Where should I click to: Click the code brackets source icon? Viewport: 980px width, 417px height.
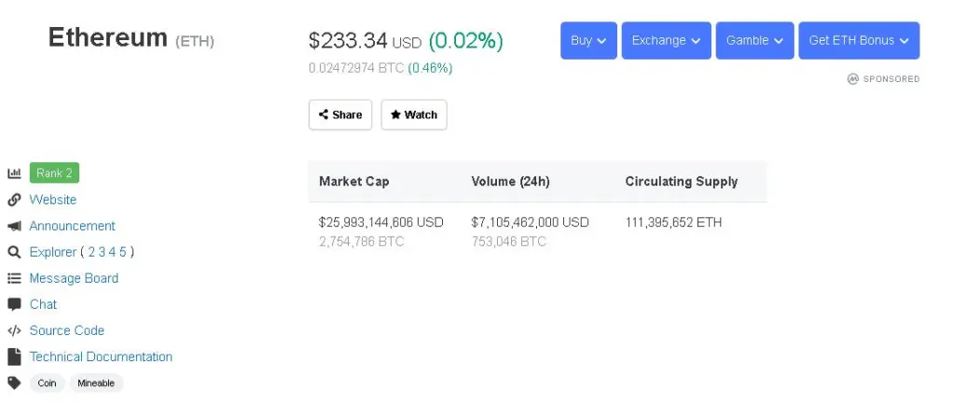[14, 331]
